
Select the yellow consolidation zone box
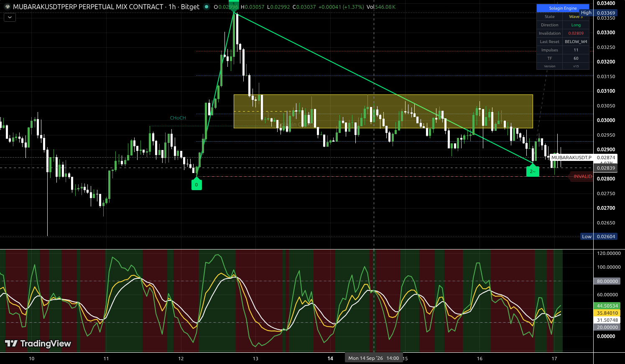coord(383,111)
